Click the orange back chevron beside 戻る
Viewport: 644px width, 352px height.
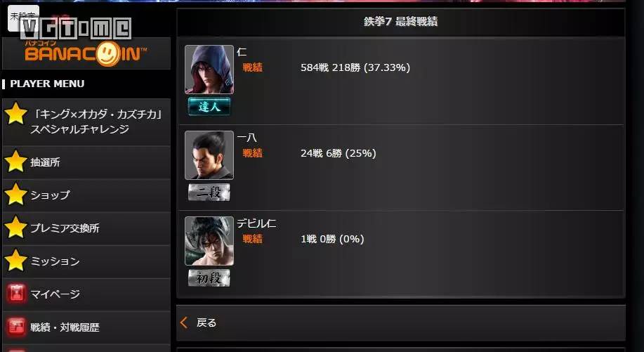pyautogui.click(x=184, y=322)
